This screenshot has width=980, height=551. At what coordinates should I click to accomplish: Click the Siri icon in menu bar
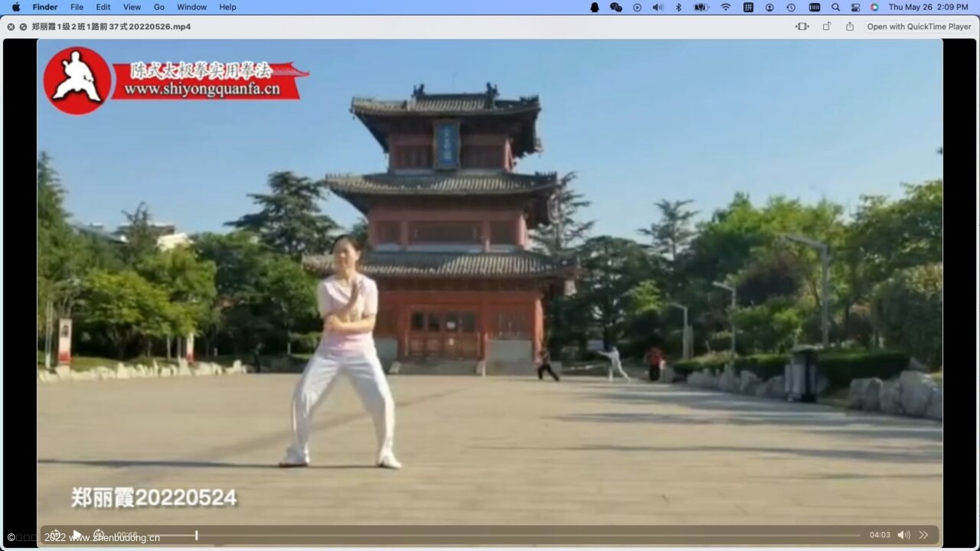click(x=874, y=7)
